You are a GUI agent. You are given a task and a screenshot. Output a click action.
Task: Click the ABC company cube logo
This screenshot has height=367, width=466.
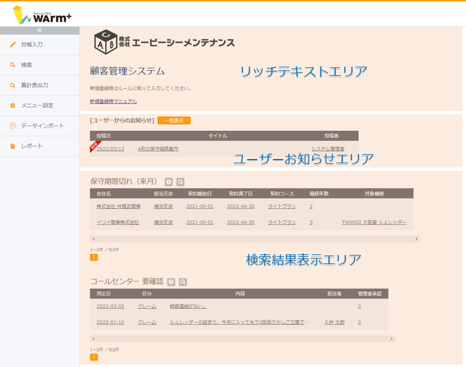(106, 42)
